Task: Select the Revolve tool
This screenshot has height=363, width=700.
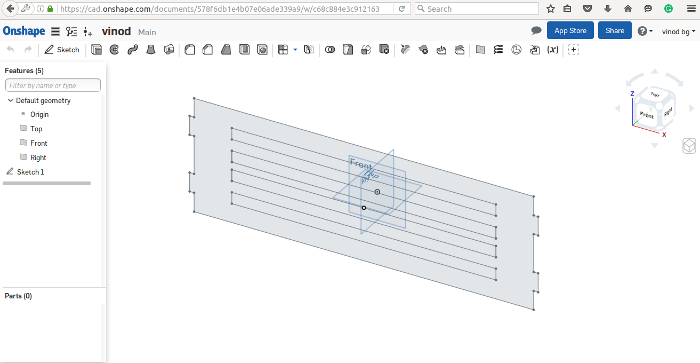Action: pyautogui.click(x=114, y=50)
